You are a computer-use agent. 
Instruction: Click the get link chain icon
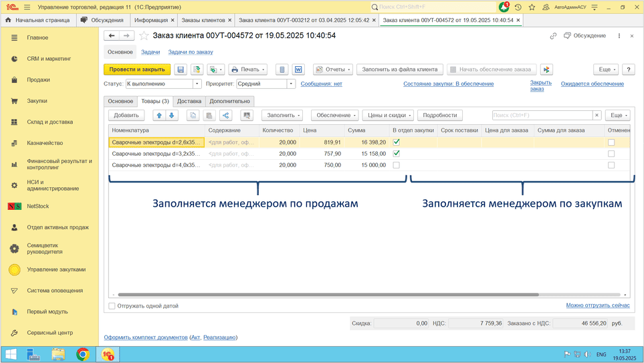[x=553, y=35]
